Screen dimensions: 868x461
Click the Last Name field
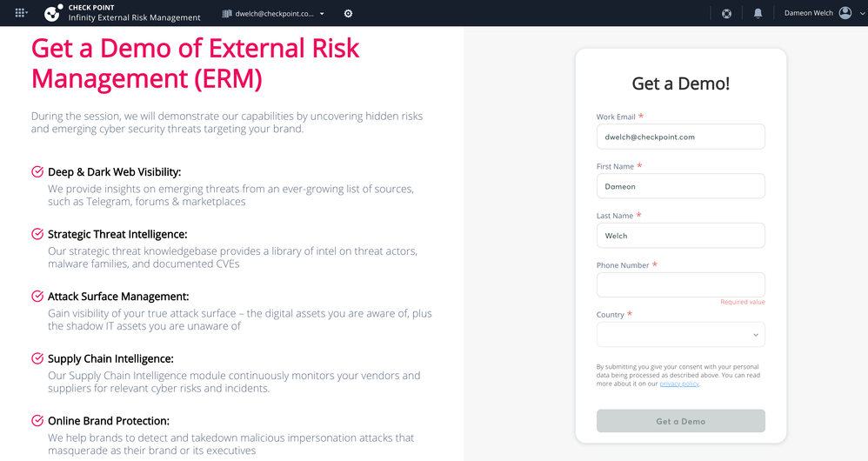[x=680, y=236]
